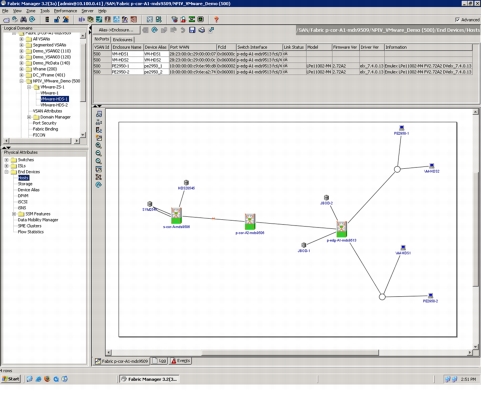This screenshot has width=482, height=393.
Task: Click the green refresh icon in table toolbar
Action: 154,30
